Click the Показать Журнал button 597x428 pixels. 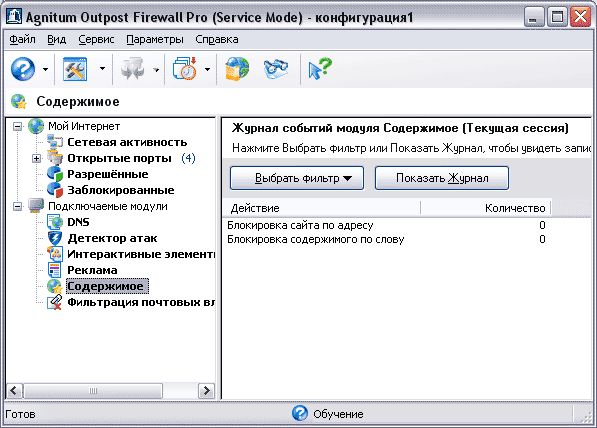tap(442, 178)
